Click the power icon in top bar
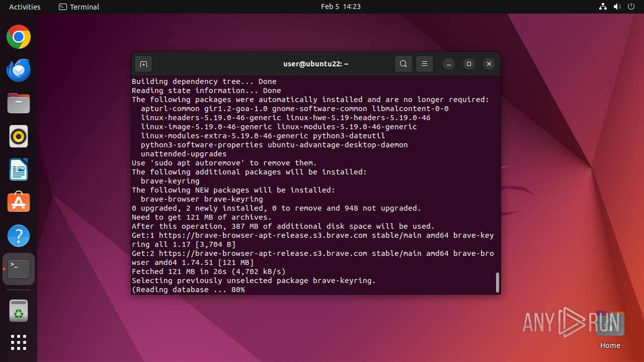This screenshot has height=362, width=644. (631, 7)
